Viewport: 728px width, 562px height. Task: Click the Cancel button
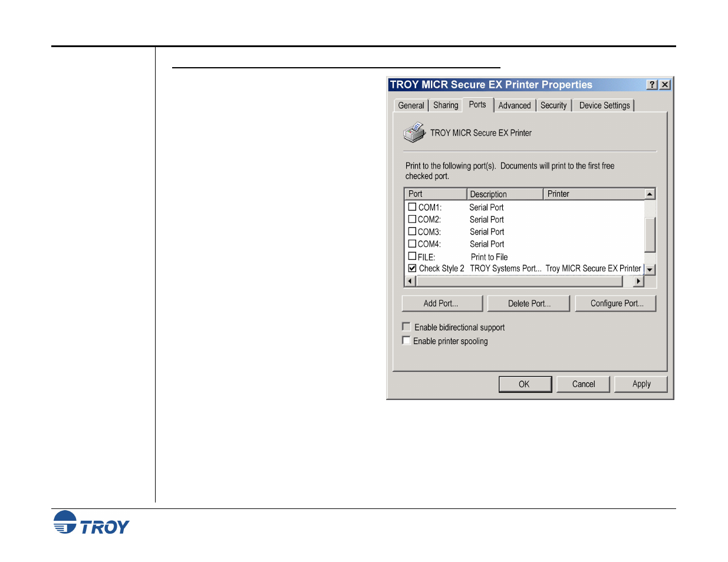(x=584, y=384)
